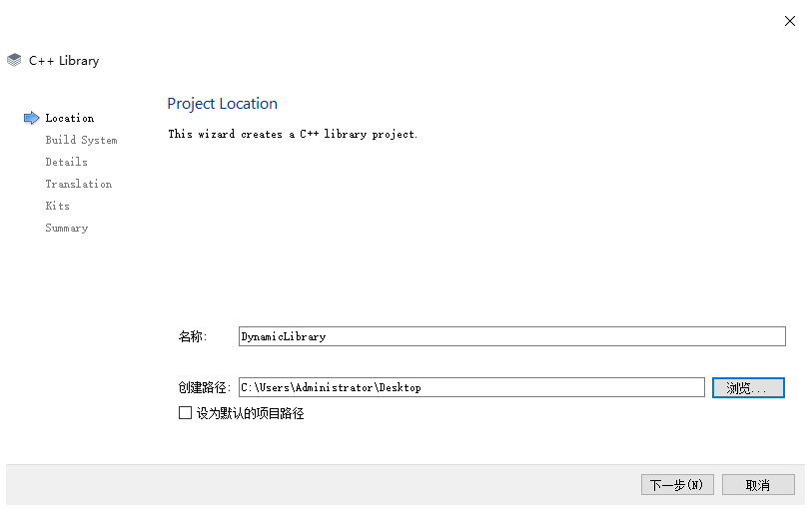
Task: Open the Translation wizard step
Action: coord(79,184)
